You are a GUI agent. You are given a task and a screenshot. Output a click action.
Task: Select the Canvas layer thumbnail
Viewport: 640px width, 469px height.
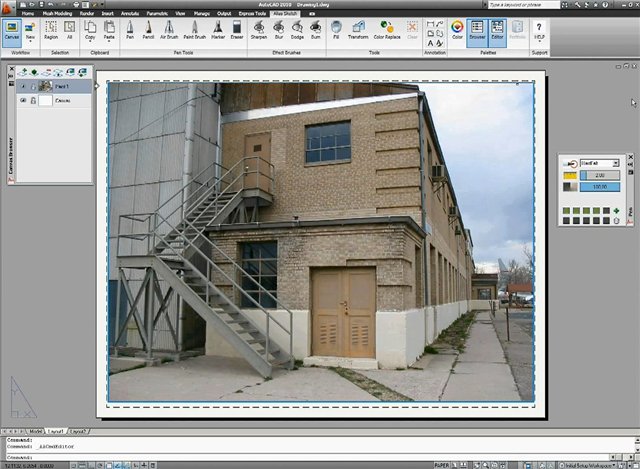pyautogui.click(x=45, y=100)
